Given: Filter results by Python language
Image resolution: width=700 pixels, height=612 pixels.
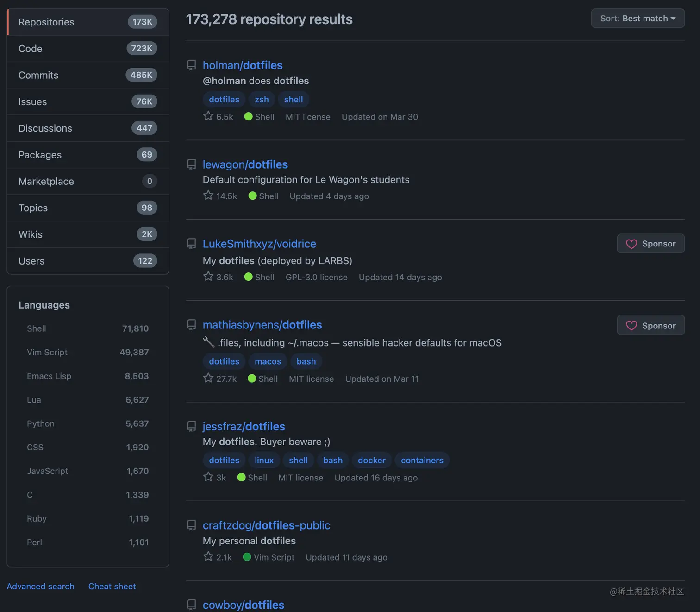Looking at the screenshot, I should tap(87, 423).
